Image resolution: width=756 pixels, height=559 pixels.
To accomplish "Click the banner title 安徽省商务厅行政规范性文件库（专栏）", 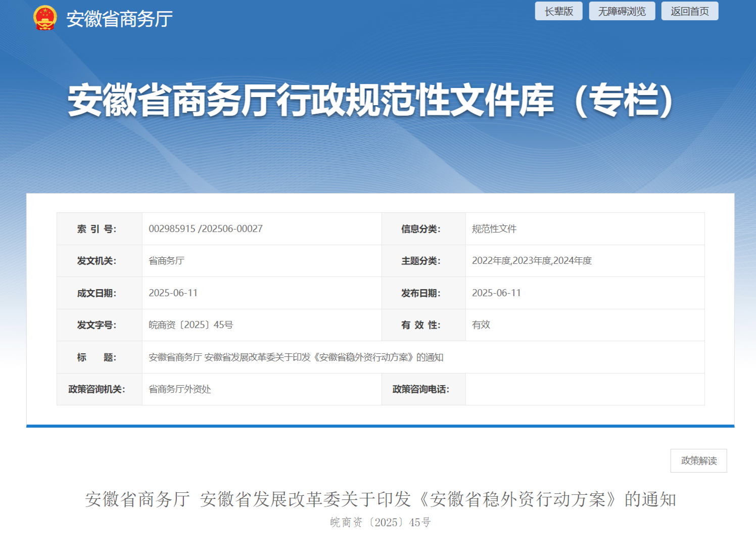I will [371, 100].
